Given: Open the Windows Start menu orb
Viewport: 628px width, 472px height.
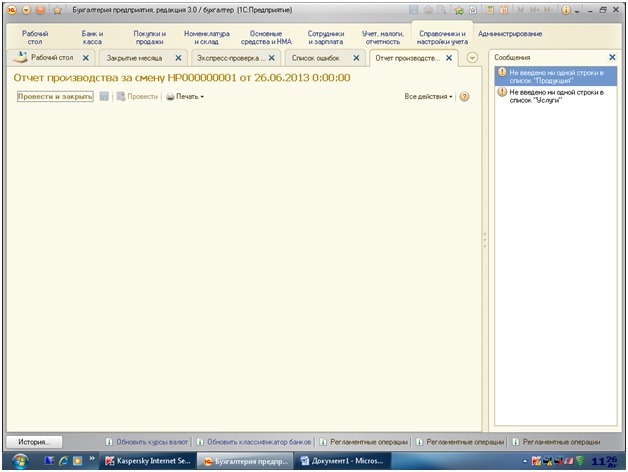Looking at the screenshot, I should point(19,461).
